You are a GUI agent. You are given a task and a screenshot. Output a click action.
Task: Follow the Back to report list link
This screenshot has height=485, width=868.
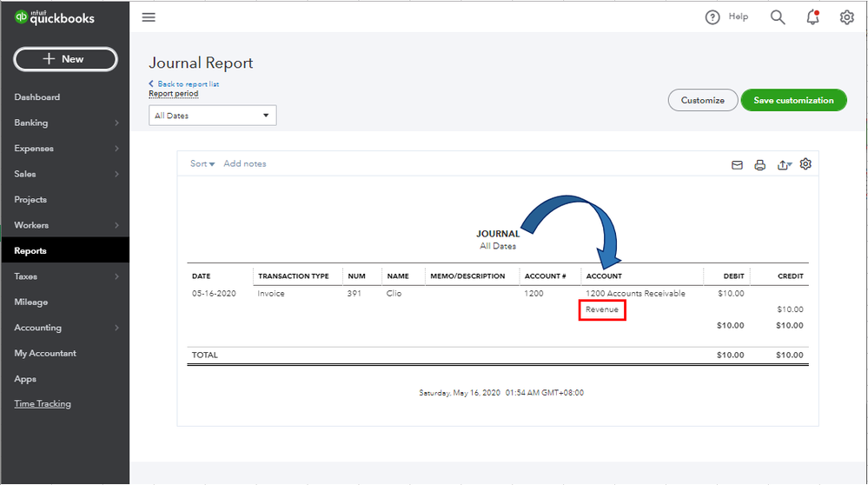click(x=188, y=84)
